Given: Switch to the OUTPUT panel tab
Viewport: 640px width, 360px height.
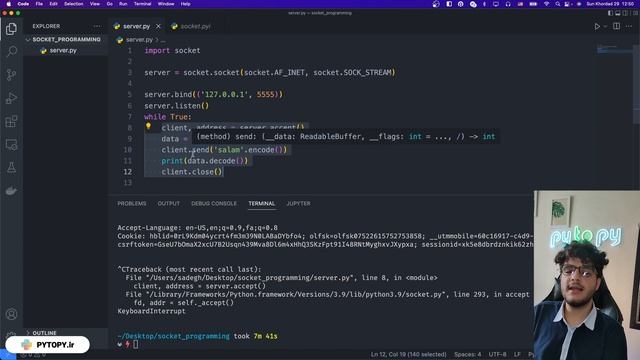Looking at the screenshot, I should click(x=169, y=203).
